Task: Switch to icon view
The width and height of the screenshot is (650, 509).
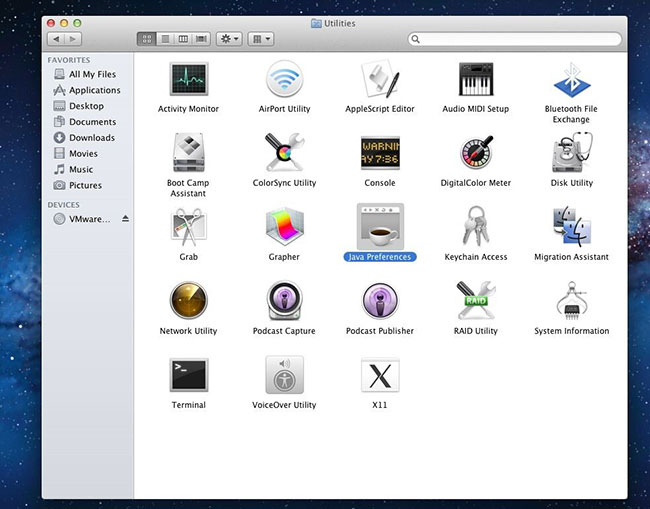Action: pos(146,39)
